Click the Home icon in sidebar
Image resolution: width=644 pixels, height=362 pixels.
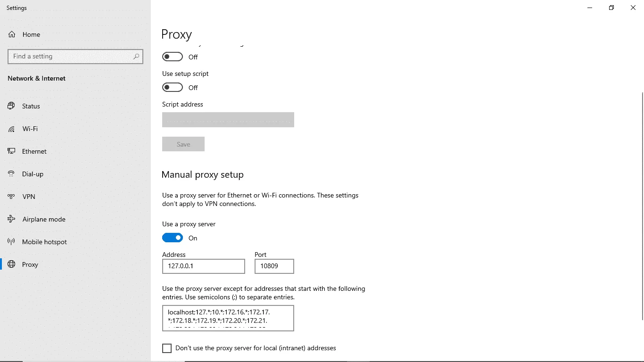tap(12, 34)
